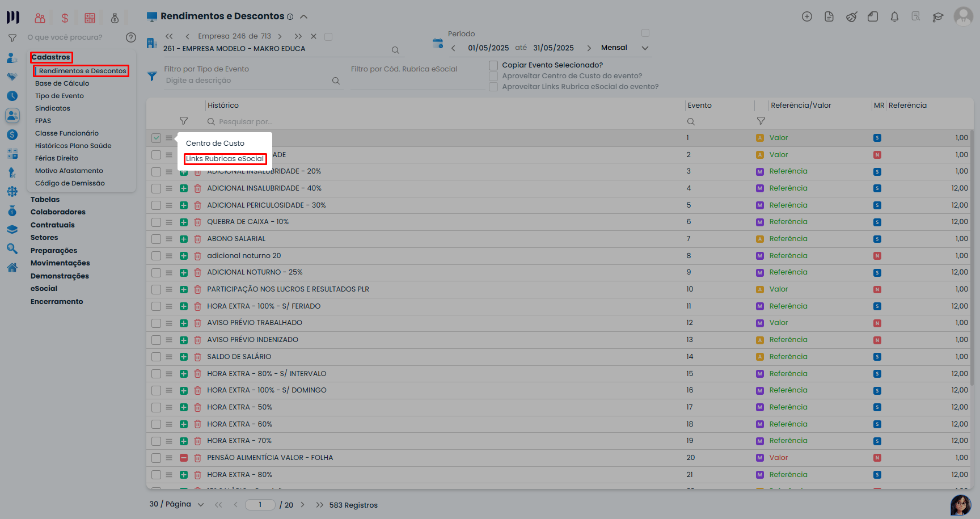Screen dimensions: 980x519
Task: Click the green plus icon on QUEBRA DE CAIXA row
Action: (184, 222)
